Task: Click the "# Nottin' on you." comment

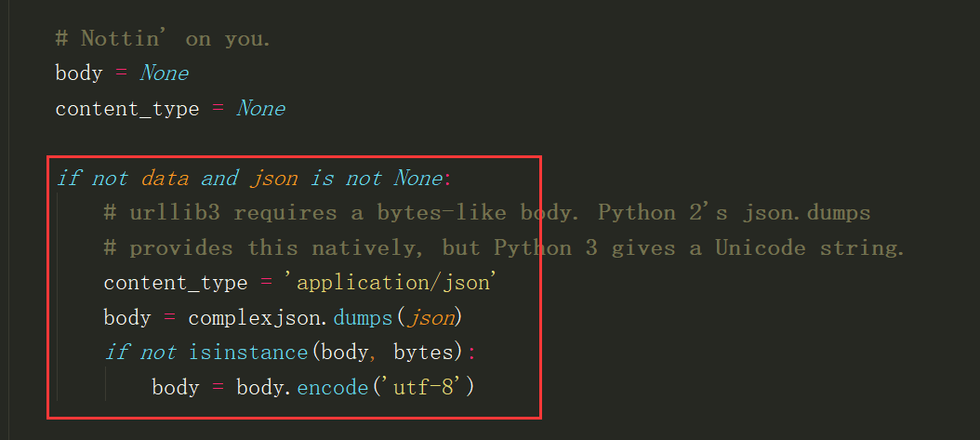Action: point(163,39)
